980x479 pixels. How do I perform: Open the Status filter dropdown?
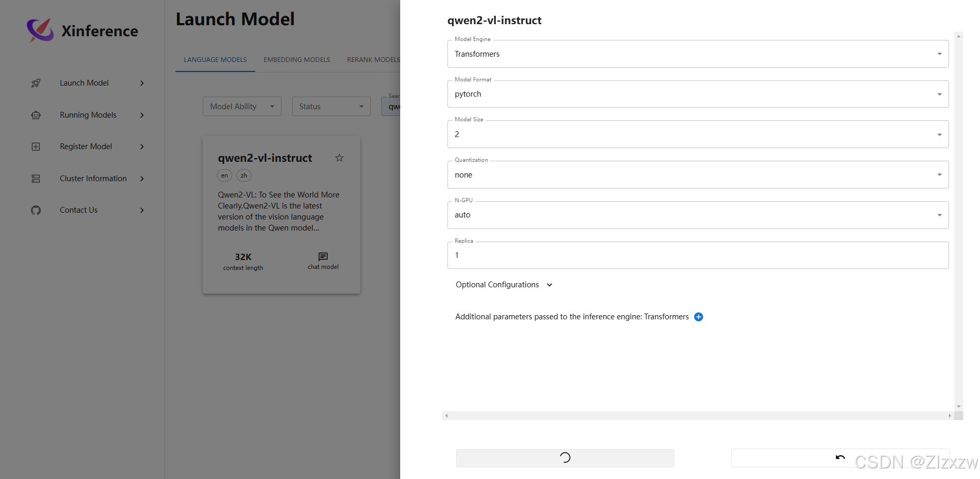331,107
